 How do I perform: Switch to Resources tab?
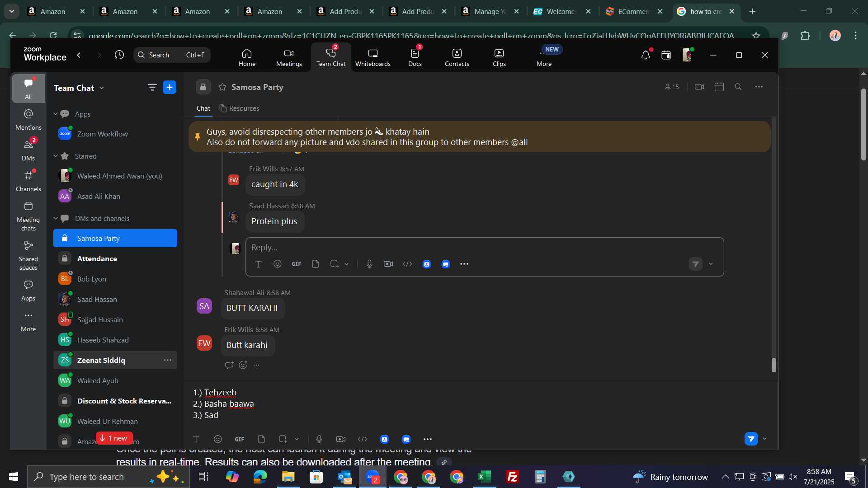239,108
